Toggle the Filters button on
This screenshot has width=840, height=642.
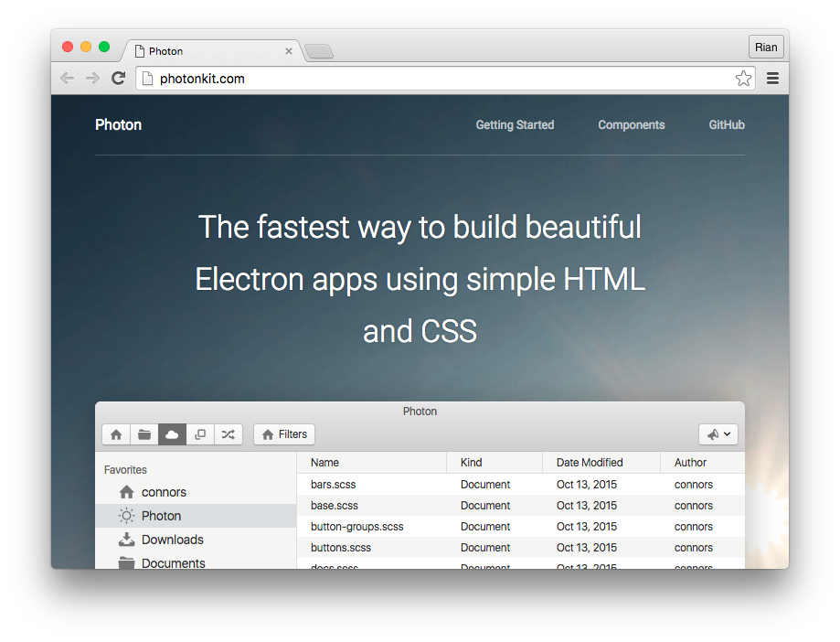283,434
